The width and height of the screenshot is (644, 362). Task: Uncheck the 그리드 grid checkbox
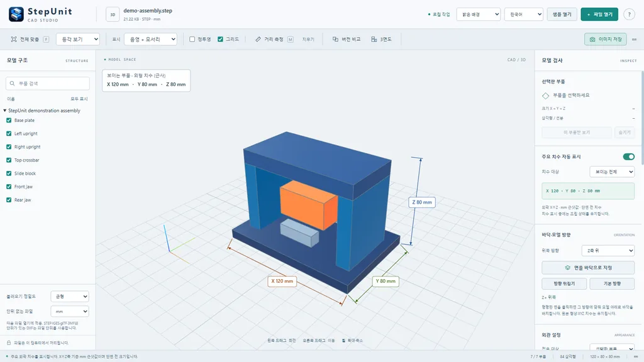click(x=220, y=40)
